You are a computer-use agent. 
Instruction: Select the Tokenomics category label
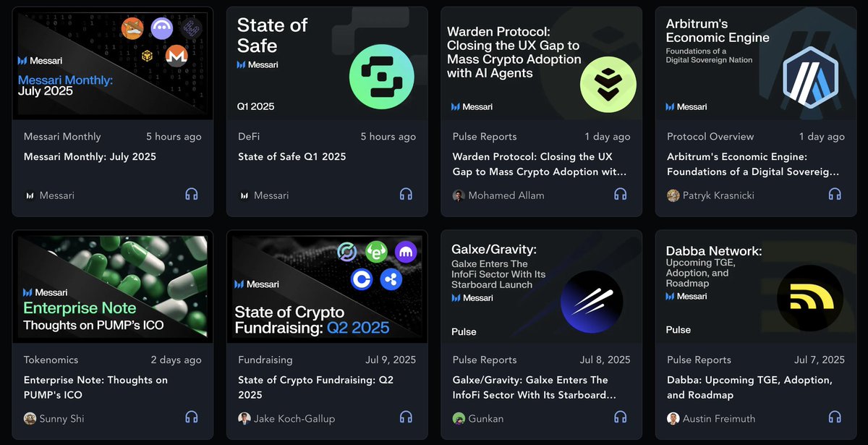[x=51, y=360]
